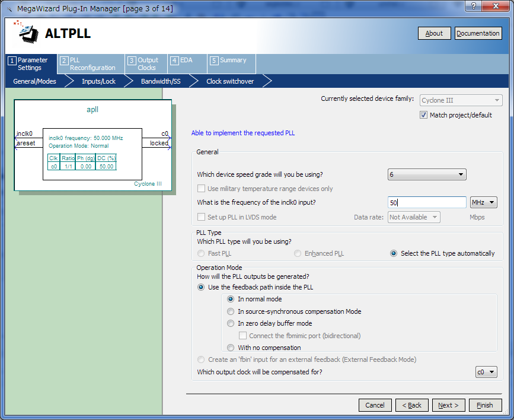Select External Feedback Mode radio button

[x=200, y=359]
